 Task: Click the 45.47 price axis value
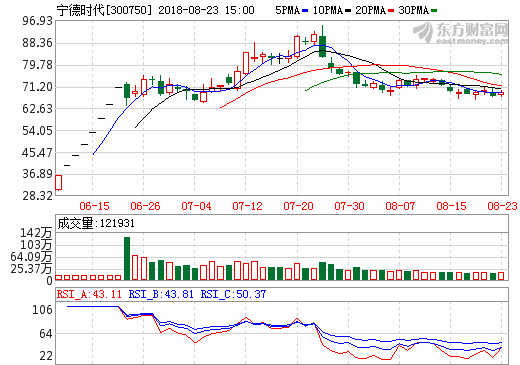coord(37,153)
